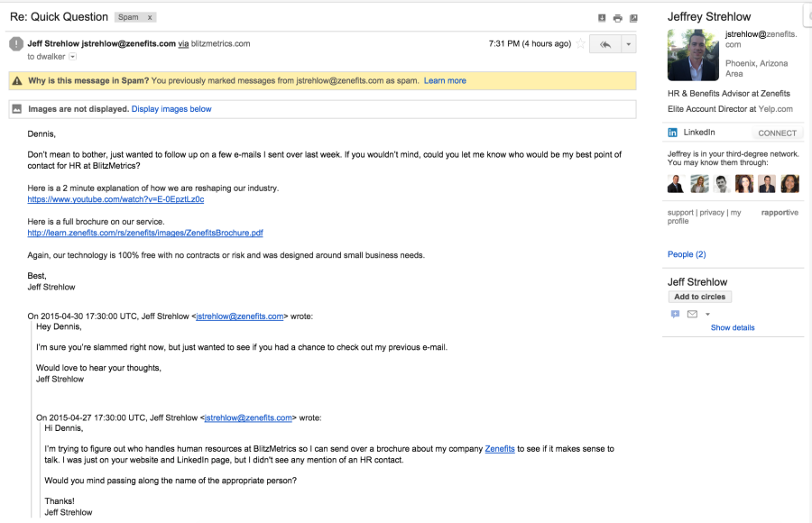The width and height of the screenshot is (812, 523).
Task: Click the LinkedIn logo icon
Action: pos(672,133)
